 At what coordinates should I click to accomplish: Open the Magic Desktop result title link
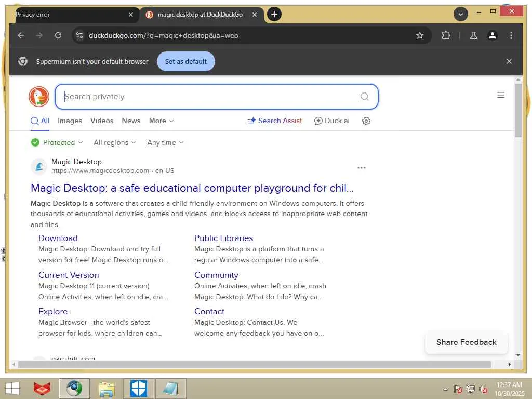(192, 188)
